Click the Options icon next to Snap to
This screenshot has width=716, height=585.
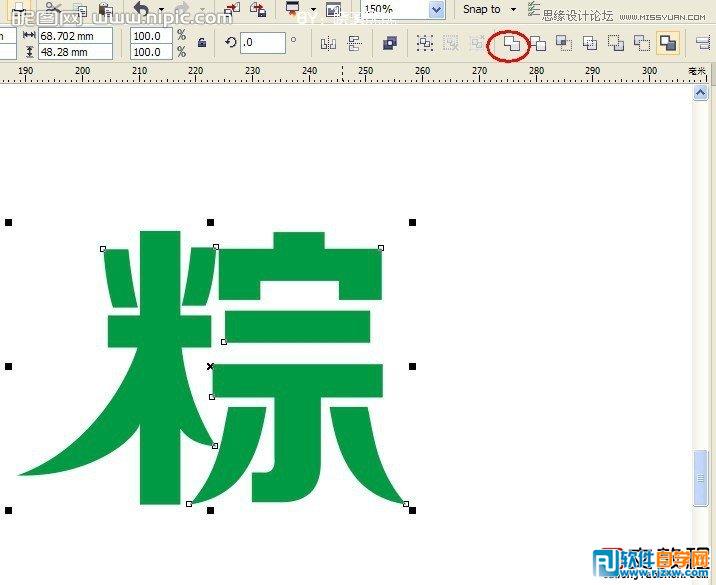pyautogui.click(x=533, y=8)
